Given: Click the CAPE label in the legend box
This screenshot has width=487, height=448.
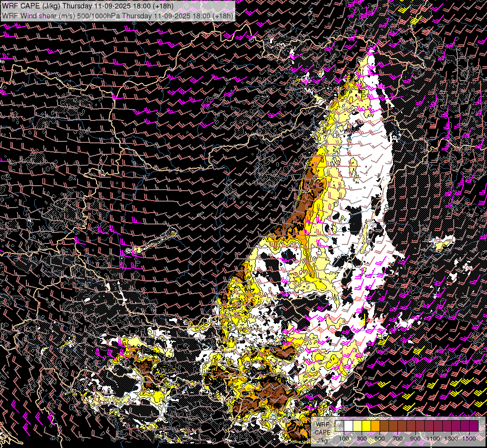Looking at the screenshot, I should pos(323,433).
